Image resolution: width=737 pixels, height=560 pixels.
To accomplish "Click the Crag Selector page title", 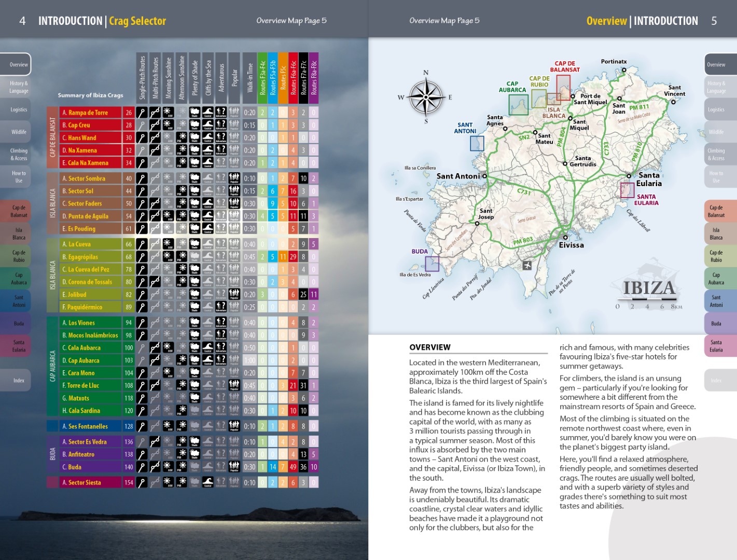I will 137,21.
